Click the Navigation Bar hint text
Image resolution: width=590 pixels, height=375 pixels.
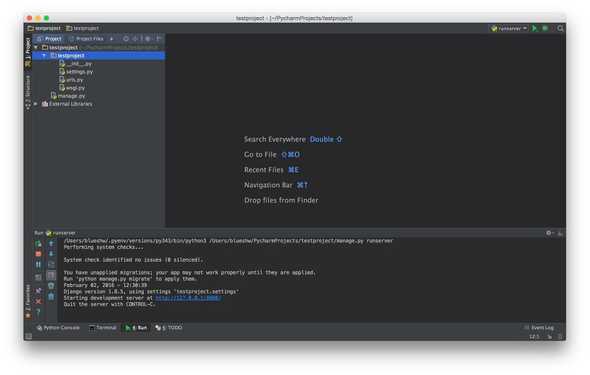[x=268, y=185]
